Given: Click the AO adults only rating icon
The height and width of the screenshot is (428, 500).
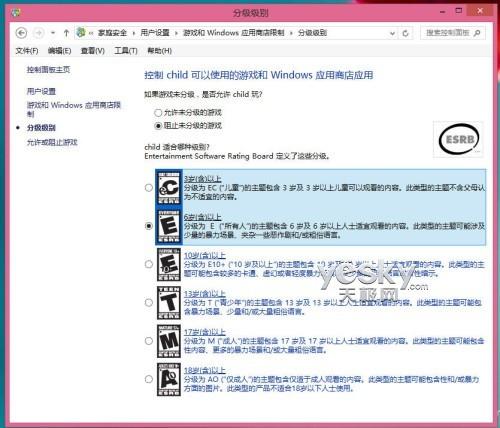Looking at the screenshot, I should pos(169,379).
